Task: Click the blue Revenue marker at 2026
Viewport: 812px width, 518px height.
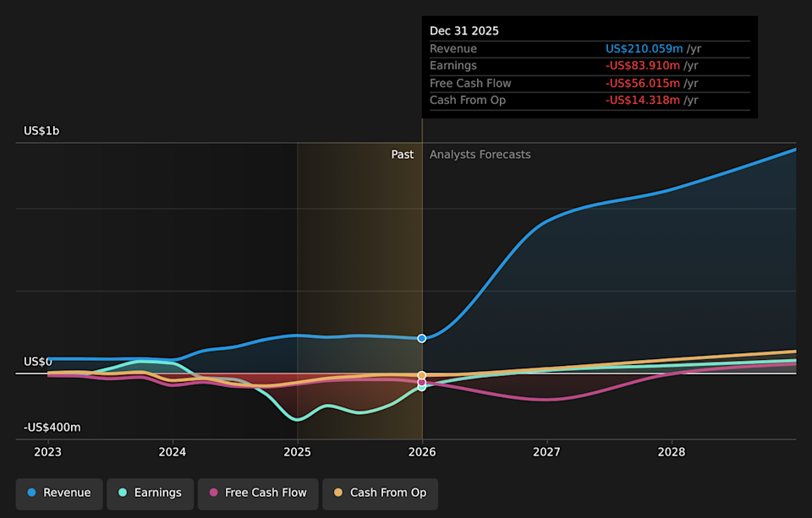Action: (421, 338)
